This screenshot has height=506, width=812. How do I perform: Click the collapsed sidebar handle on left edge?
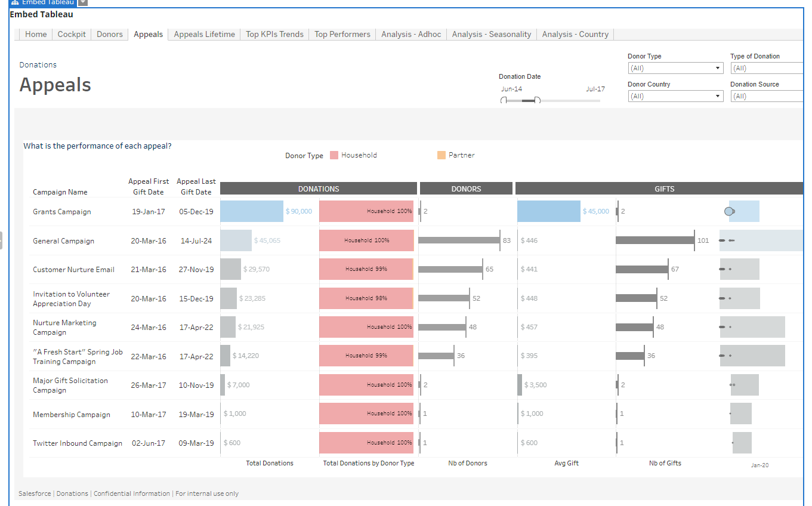coord(2,240)
